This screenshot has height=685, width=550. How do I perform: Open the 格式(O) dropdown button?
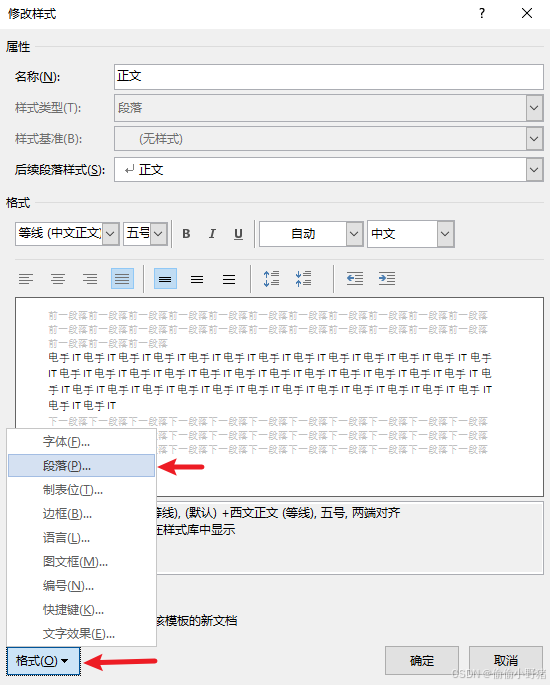point(43,661)
